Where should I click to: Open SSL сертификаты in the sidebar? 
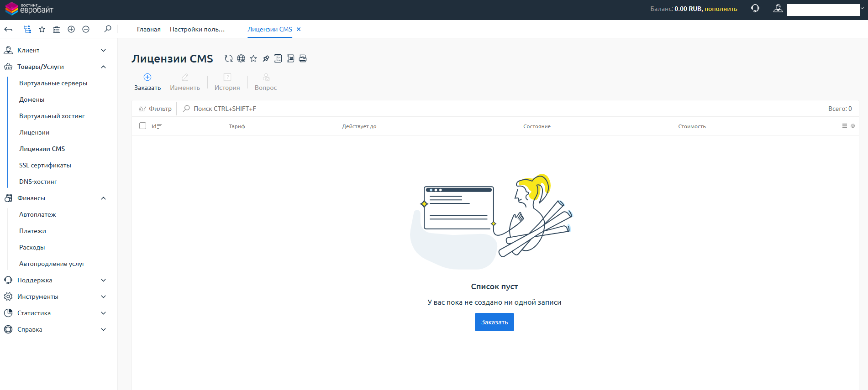coord(45,165)
